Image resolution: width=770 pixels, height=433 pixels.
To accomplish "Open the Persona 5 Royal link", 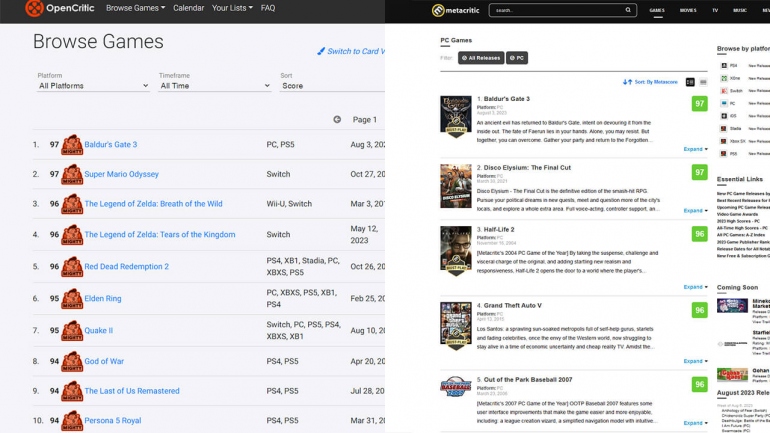I will click(x=112, y=420).
